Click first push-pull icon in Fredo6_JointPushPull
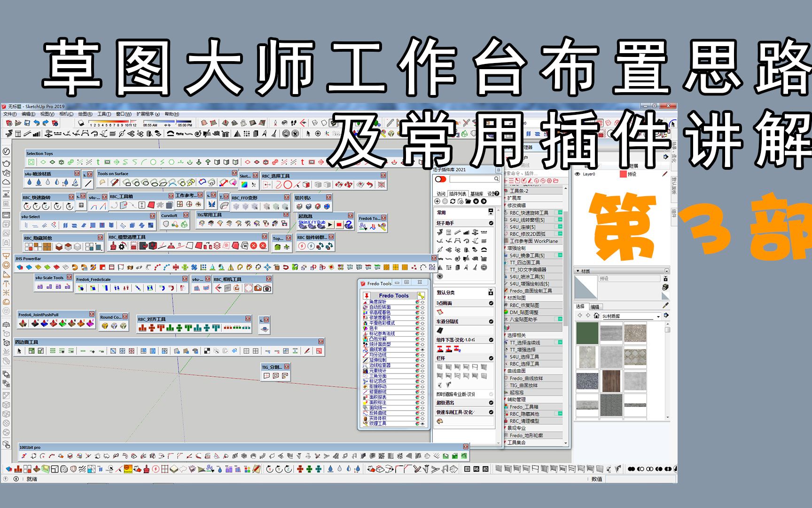This screenshot has height=508, width=812. (x=23, y=324)
